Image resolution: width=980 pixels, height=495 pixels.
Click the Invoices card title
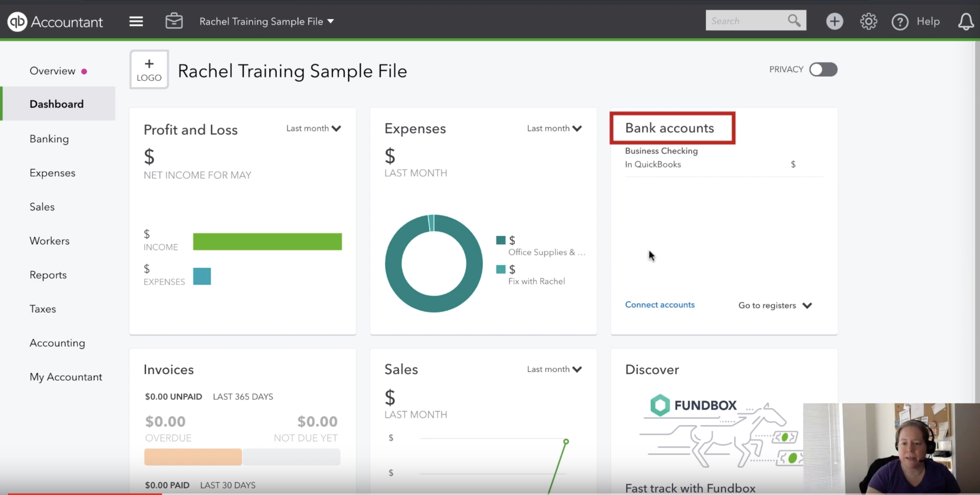[x=169, y=369]
